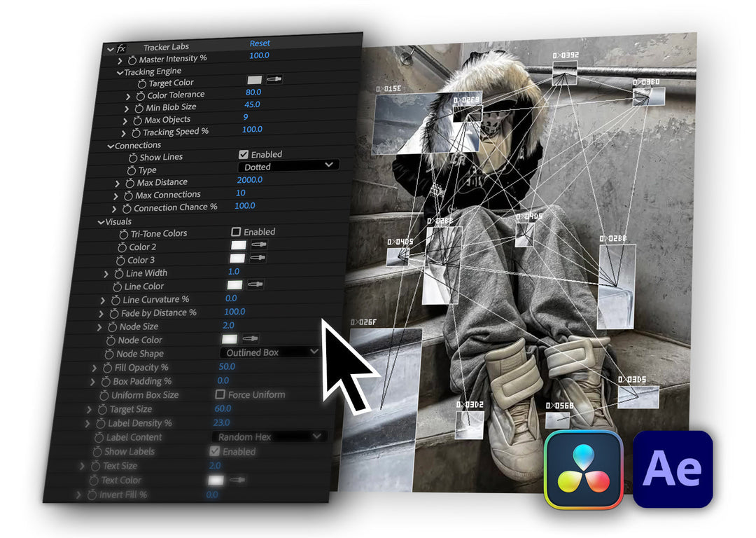
Task: Click the After Effects Ae icon
Action: point(672,469)
